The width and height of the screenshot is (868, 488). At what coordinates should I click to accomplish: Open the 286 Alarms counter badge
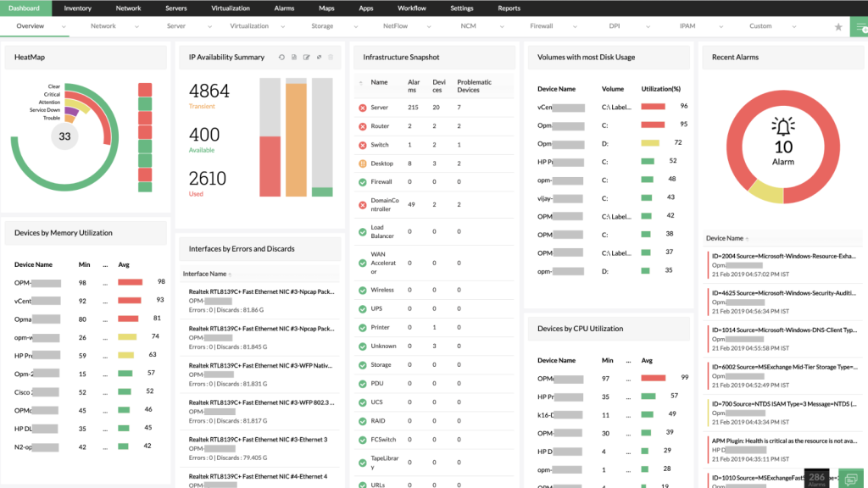(816, 479)
